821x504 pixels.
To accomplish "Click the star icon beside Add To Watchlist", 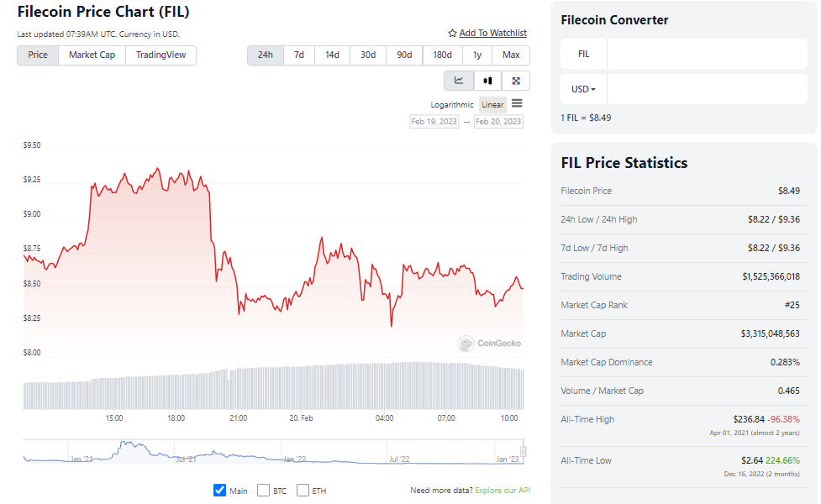I will 452,33.
